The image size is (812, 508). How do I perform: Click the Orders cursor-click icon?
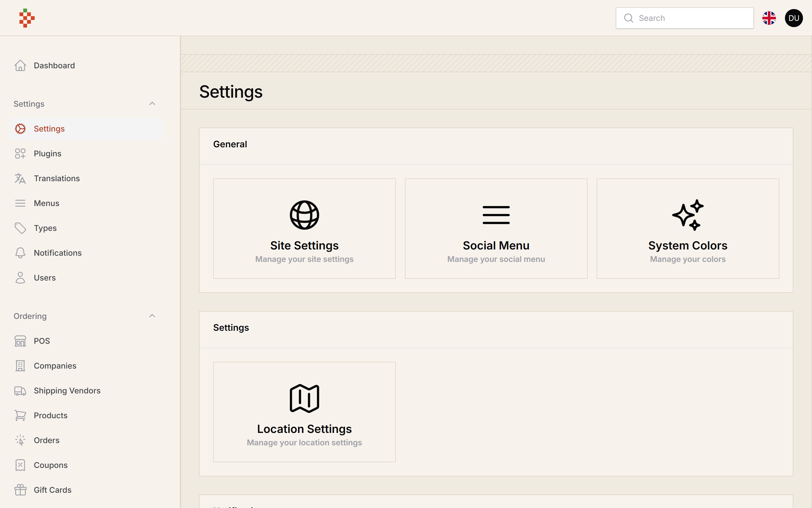pos(20,441)
